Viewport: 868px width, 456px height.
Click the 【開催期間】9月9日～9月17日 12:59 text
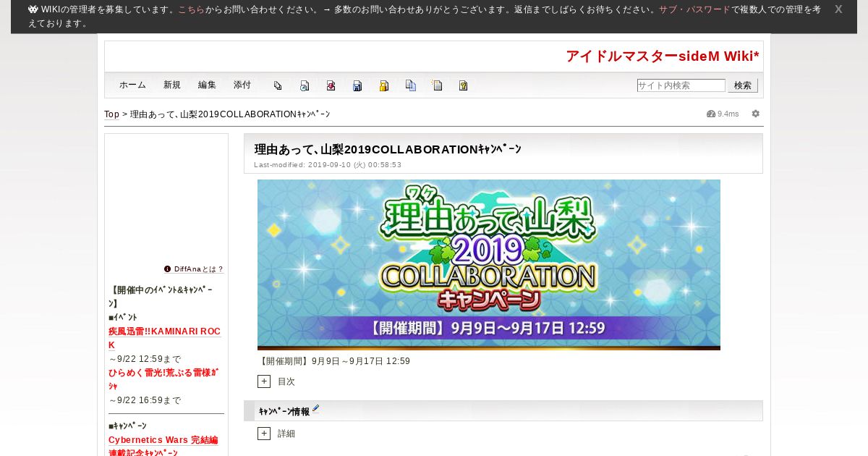click(x=333, y=361)
